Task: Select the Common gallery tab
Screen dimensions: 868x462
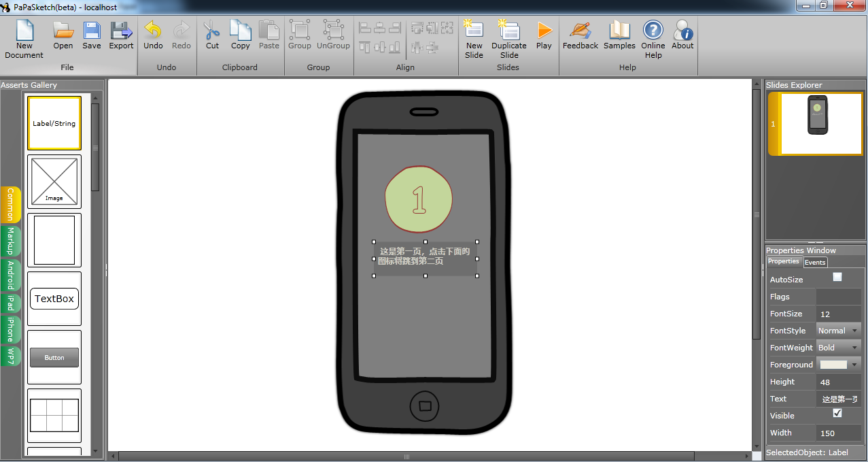Action: (11, 205)
